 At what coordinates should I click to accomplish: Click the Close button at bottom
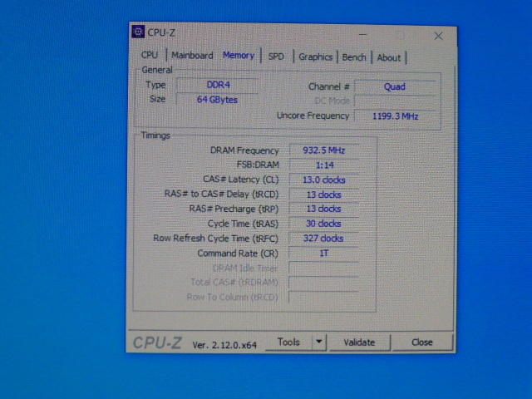coord(422,342)
